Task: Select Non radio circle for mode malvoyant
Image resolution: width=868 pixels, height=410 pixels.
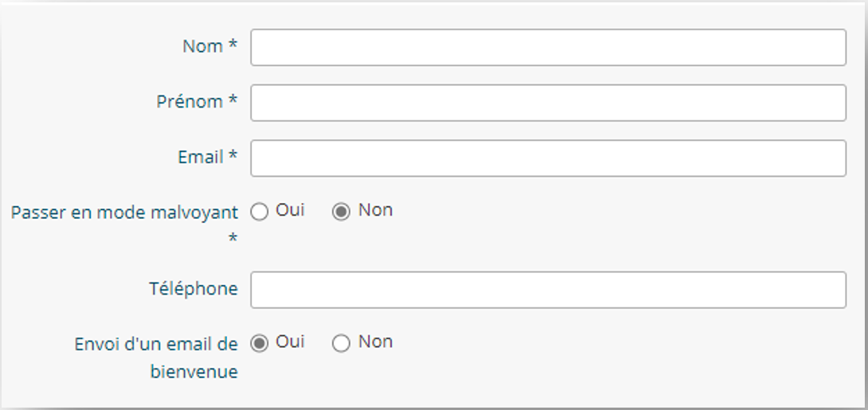Action: pos(341,212)
